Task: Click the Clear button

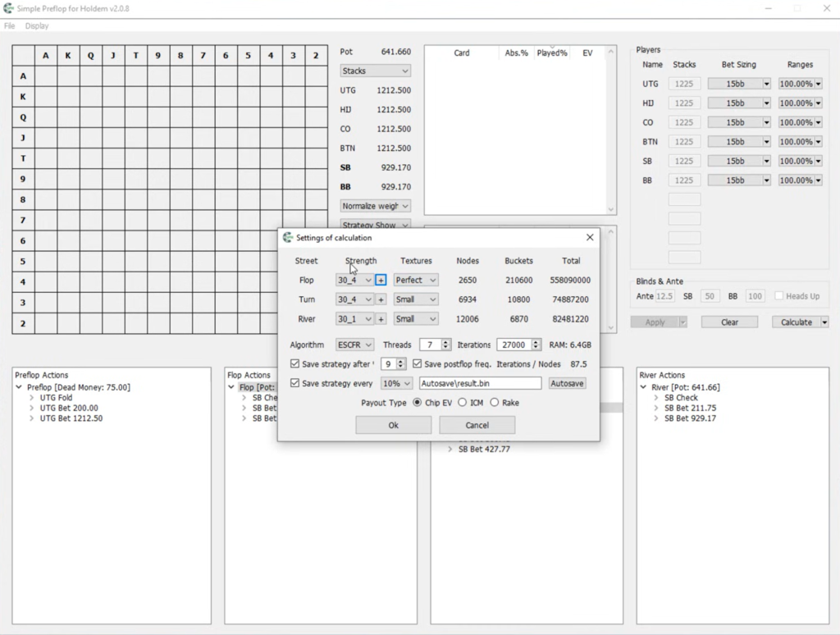Action: pos(729,322)
